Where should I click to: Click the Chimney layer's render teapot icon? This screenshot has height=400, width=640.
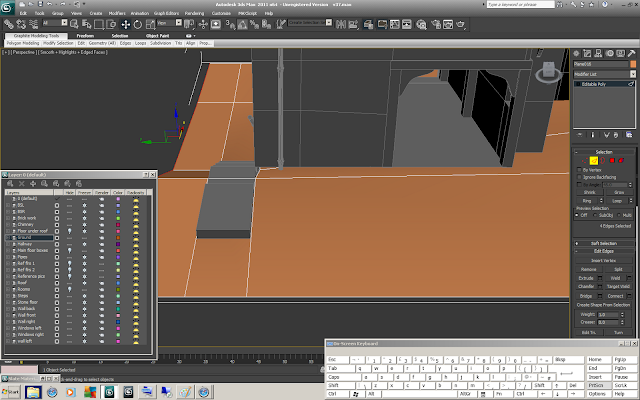point(102,225)
